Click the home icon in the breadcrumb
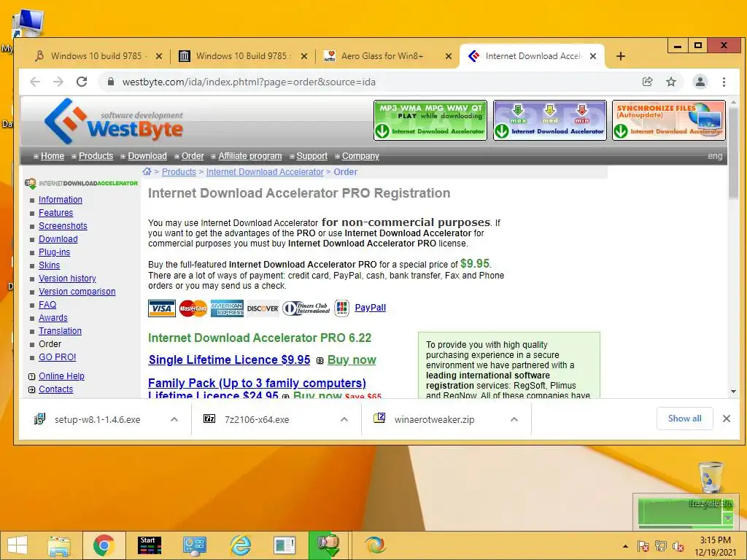The width and height of the screenshot is (747, 560). (x=147, y=171)
